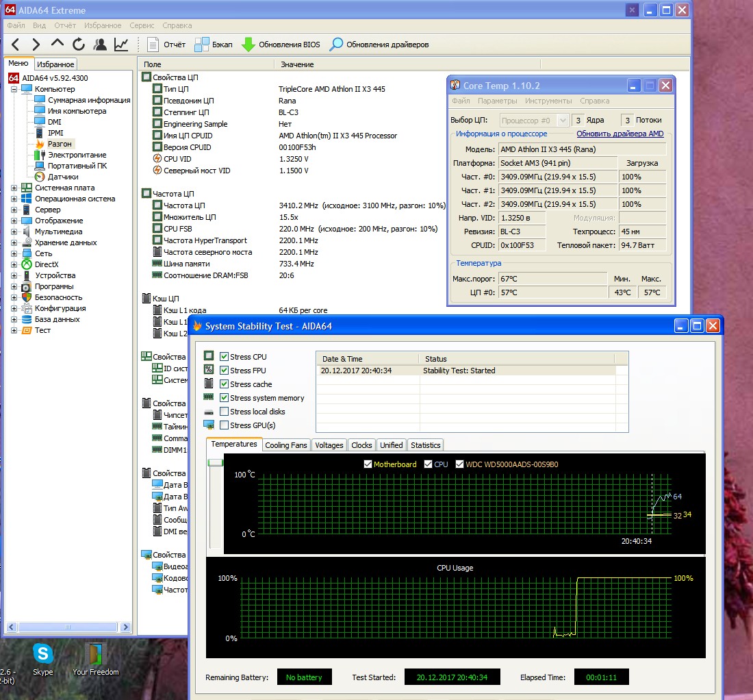The height and width of the screenshot is (700, 753).
Task: Select Портативный ПК tree item
Action: click(77, 166)
